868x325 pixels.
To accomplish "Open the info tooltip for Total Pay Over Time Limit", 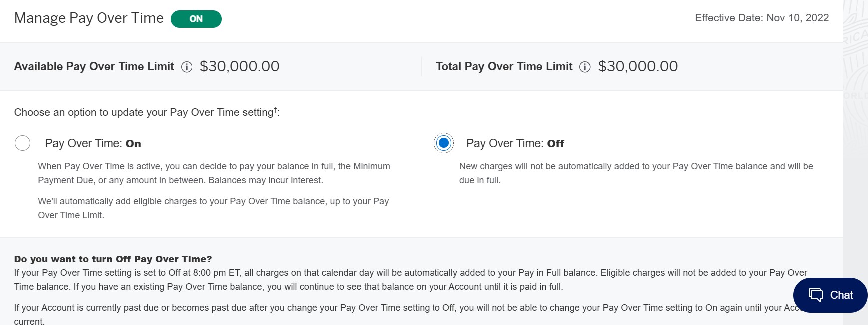I will [585, 66].
